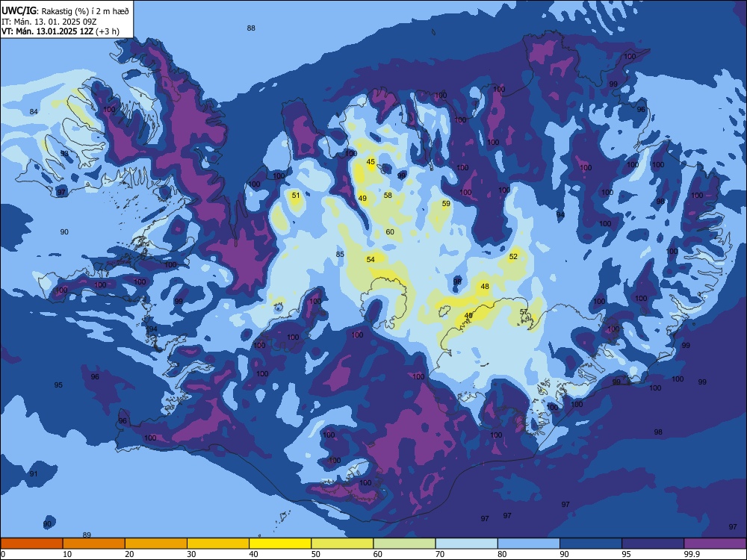Viewport: 747px width, 560px height.
Task: Click the 'VT: Mán. 13.01.2025 12Z (+3 h)' line
Action: pos(61,31)
